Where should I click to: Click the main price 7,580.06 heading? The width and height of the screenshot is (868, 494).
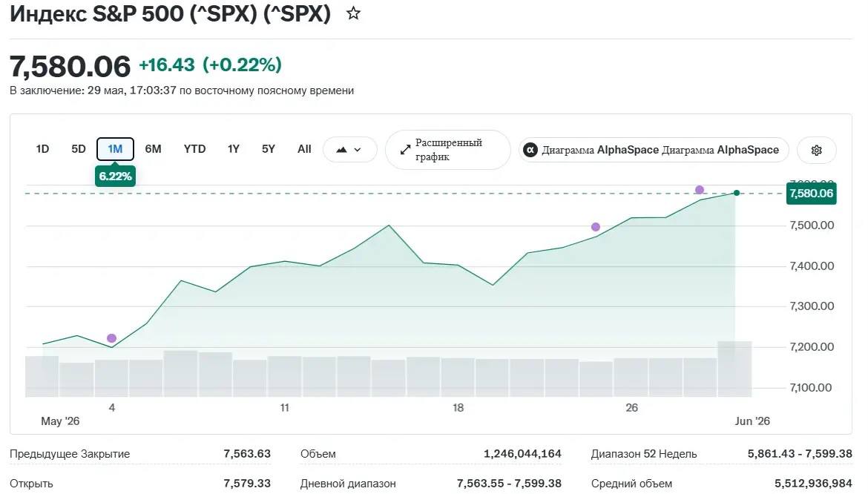70,66
